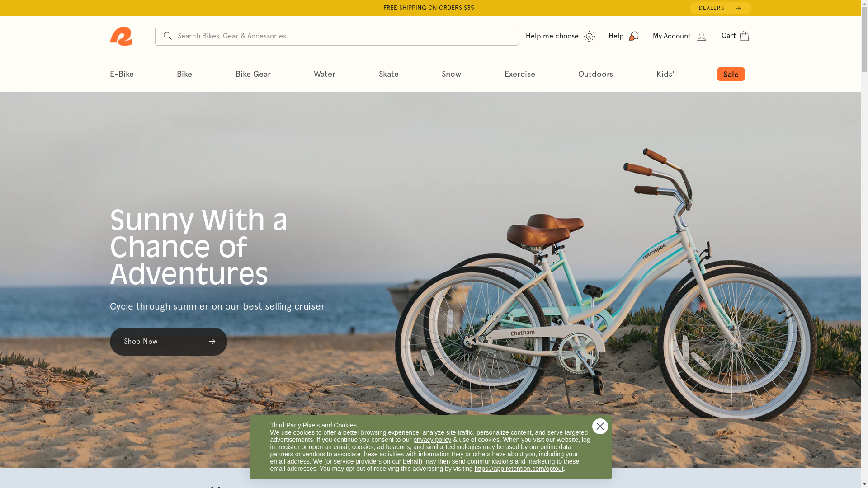Click the Retrospec logo icon

121,36
